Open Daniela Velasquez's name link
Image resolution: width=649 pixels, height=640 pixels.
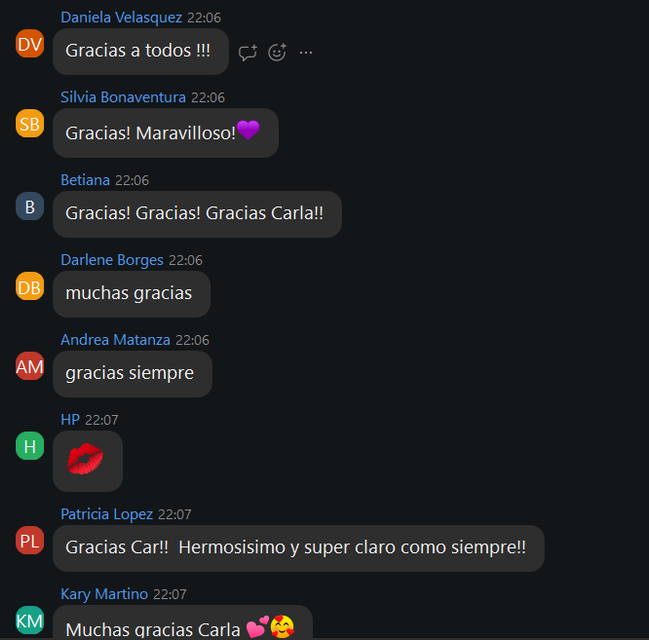[121, 17]
